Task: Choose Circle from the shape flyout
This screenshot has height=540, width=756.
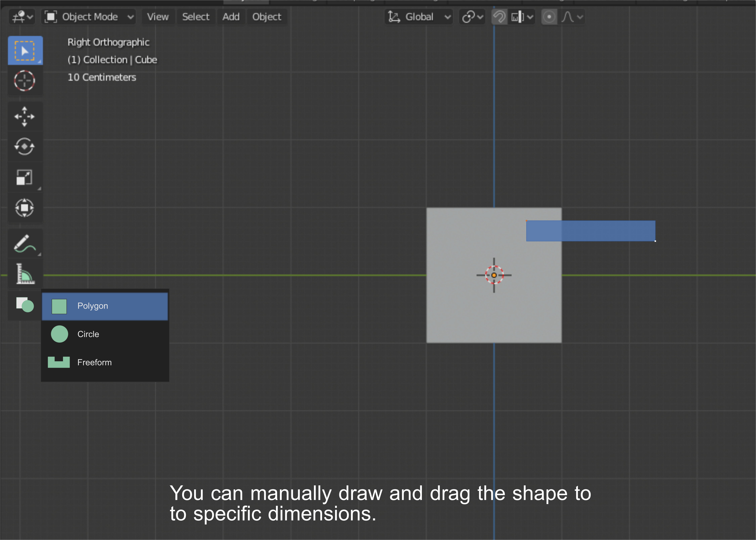Action: click(x=105, y=334)
